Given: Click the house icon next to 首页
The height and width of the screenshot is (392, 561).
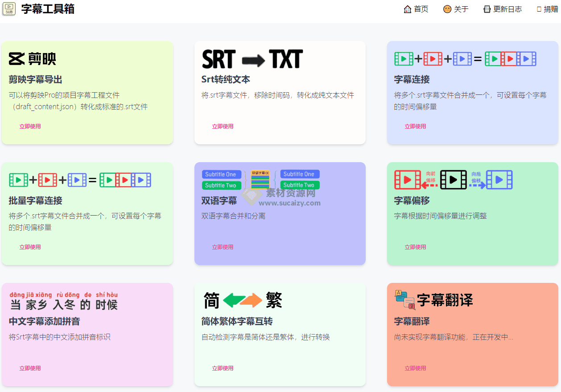Looking at the screenshot, I should coord(407,9).
